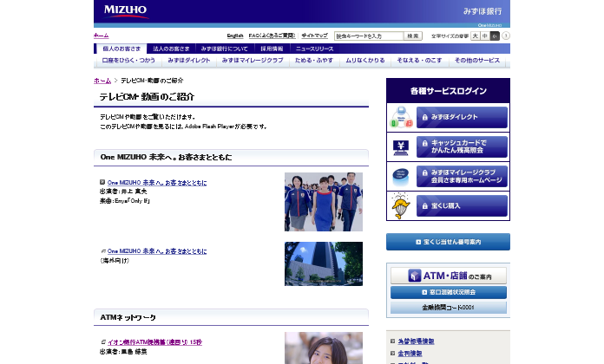Click the 各種サービスログイン heading

tap(448, 91)
